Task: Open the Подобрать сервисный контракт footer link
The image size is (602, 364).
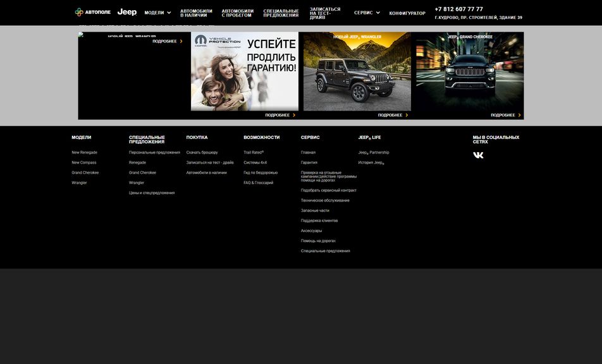Action: [329, 190]
